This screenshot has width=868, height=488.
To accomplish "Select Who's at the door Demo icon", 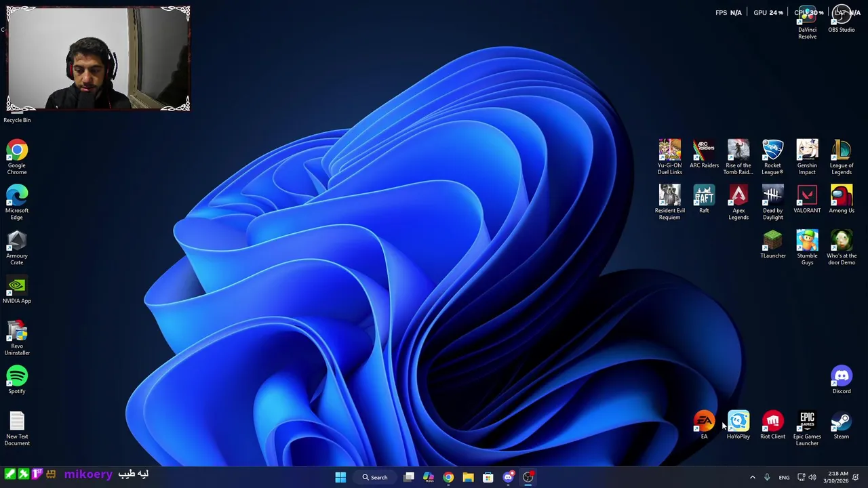I will (842, 247).
